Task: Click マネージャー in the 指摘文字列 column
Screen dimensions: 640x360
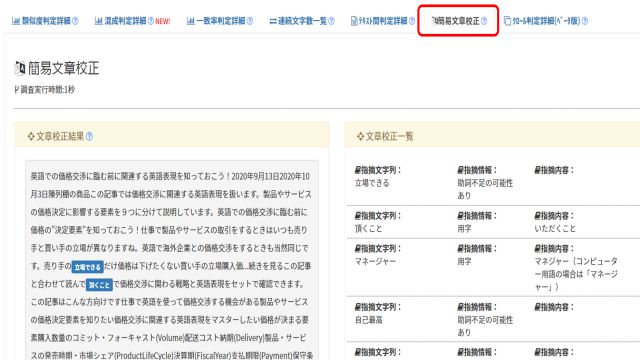Action: tap(375, 261)
